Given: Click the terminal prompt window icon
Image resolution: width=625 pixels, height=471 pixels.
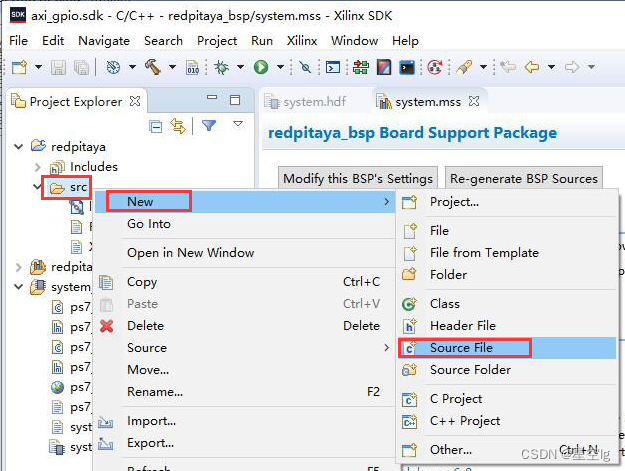Looking at the screenshot, I should point(333,67).
